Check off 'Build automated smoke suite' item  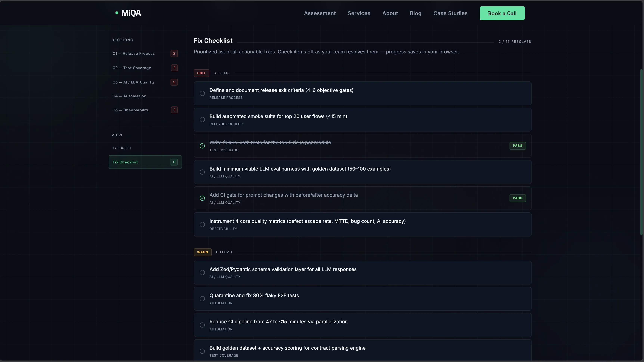[x=202, y=120]
